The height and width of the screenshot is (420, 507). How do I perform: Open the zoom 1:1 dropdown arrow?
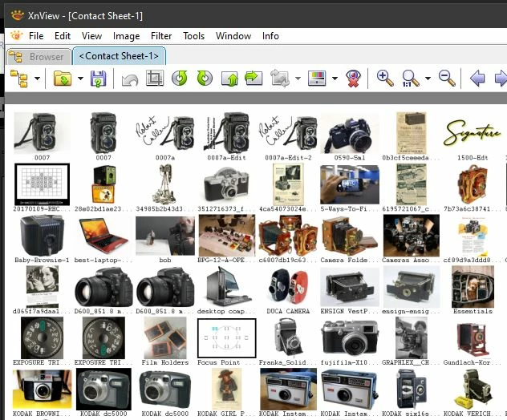pos(428,79)
